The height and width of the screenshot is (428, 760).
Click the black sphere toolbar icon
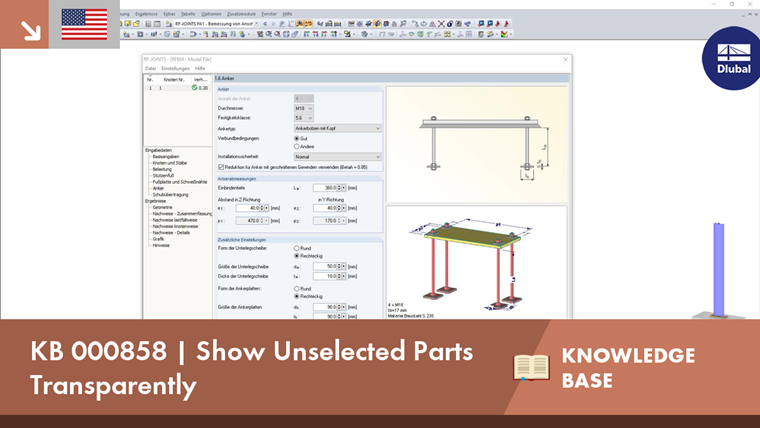tap(450, 24)
